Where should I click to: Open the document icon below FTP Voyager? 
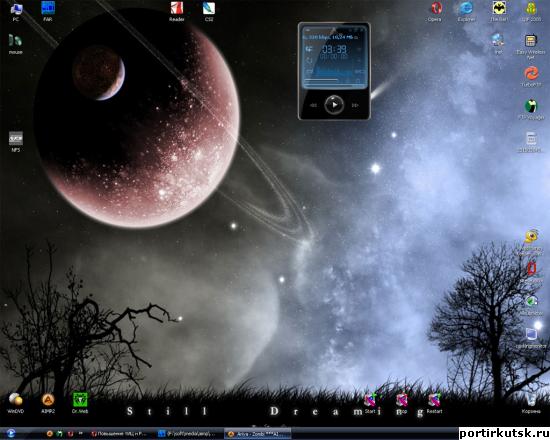531,142
